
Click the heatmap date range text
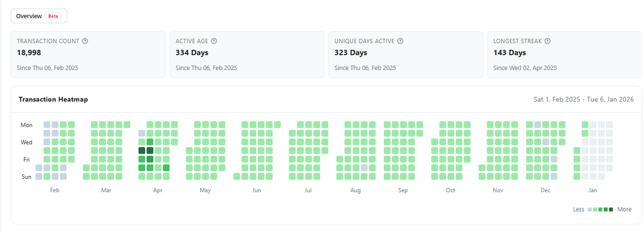coord(583,99)
